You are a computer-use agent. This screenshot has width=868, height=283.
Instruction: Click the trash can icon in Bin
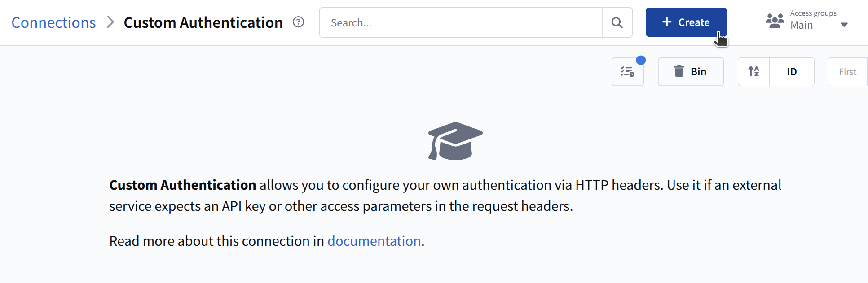click(x=679, y=71)
